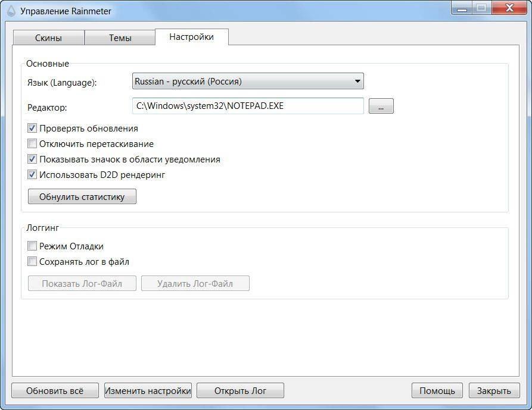This screenshot has height=410, width=532.
Task: Open Помощь help button
Action: (x=437, y=391)
